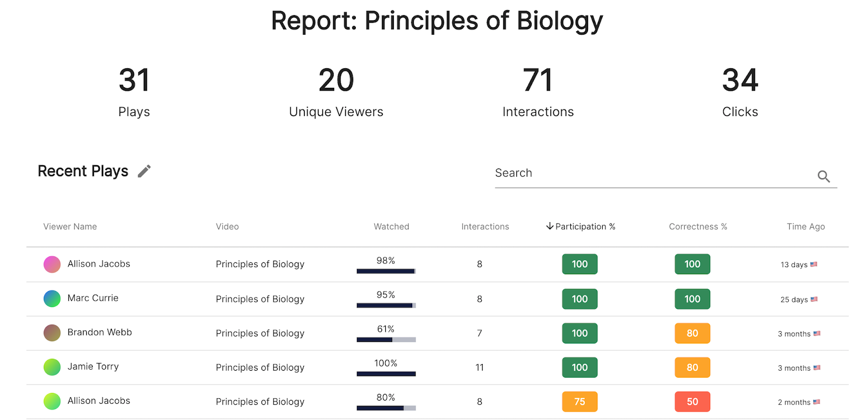Sort by the Correctness % column header

[x=698, y=227]
